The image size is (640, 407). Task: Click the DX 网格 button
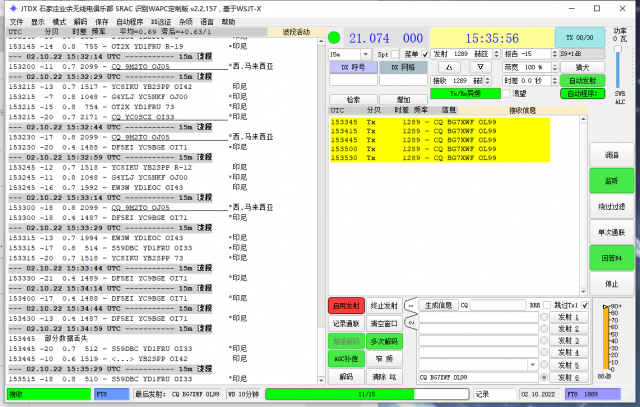point(403,67)
